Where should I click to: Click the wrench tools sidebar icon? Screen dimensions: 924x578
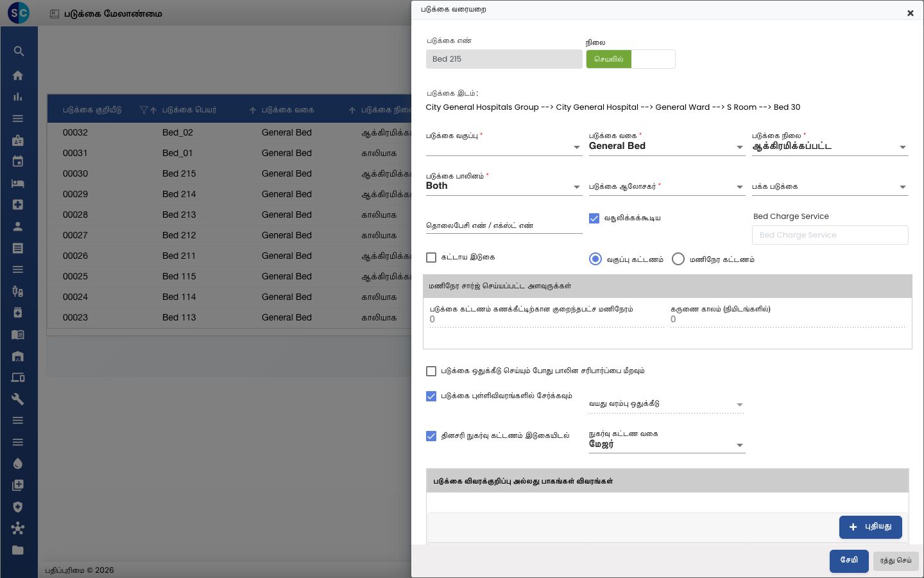coord(18,399)
